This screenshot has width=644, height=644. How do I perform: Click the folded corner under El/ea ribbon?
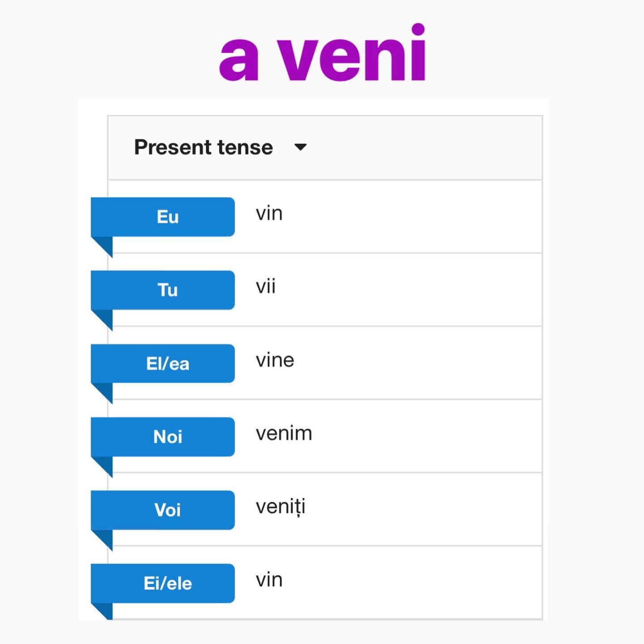coord(102,394)
